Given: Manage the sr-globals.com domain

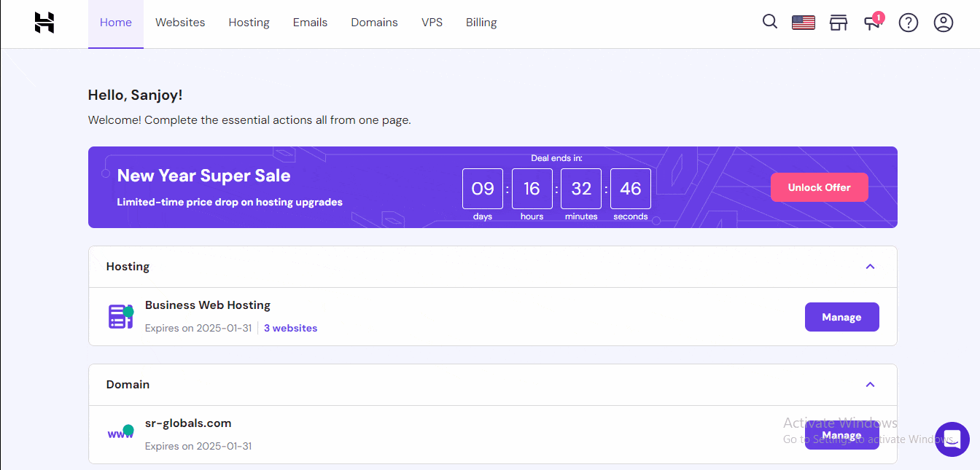Looking at the screenshot, I should pyautogui.click(x=842, y=435).
